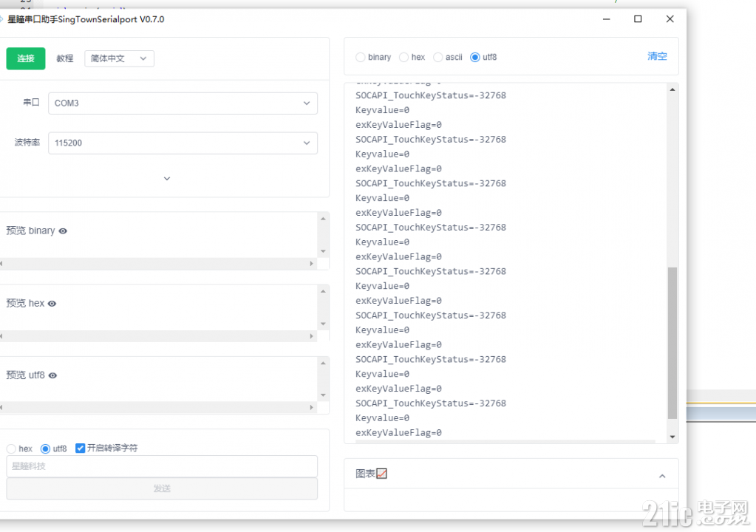Click binary preview scroll-up arrow
The image size is (756, 532).
(x=323, y=219)
